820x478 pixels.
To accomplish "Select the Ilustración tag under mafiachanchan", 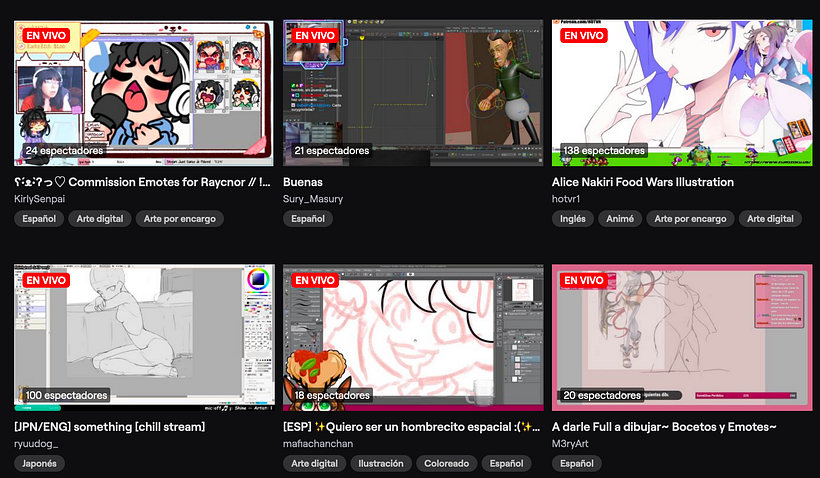I will point(381,463).
